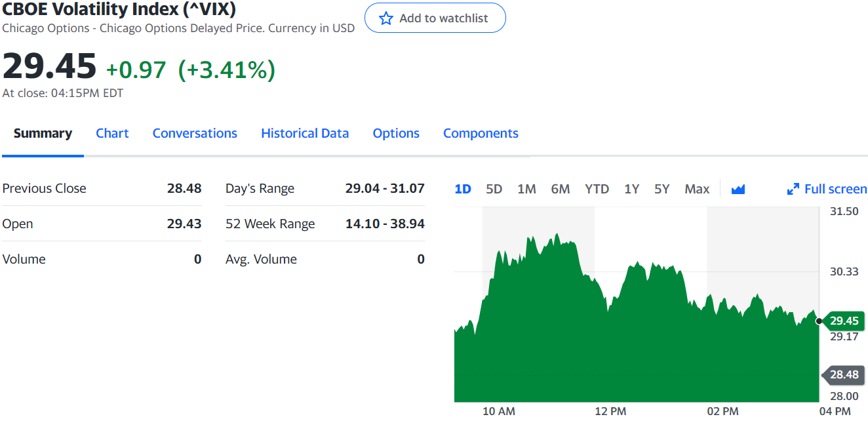Switch to the Chart tab
The width and height of the screenshot is (868, 421).
(112, 133)
